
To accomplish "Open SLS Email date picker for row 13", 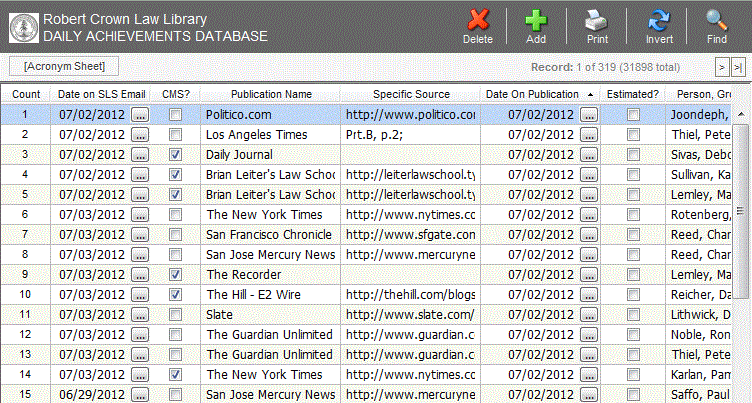I will click(x=140, y=355).
